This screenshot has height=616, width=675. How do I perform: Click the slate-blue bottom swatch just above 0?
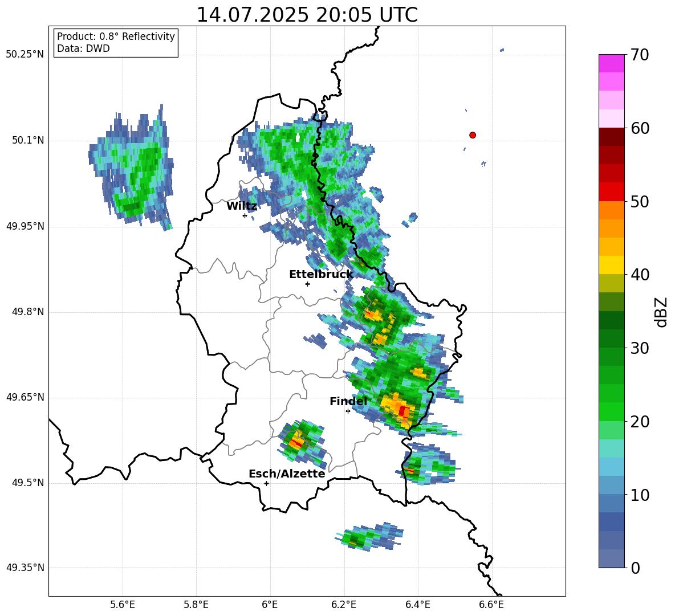click(611, 558)
